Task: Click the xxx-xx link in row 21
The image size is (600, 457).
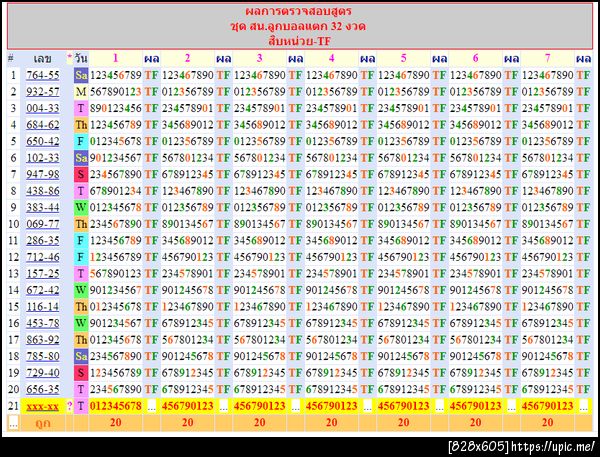Action: pyautogui.click(x=42, y=406)
